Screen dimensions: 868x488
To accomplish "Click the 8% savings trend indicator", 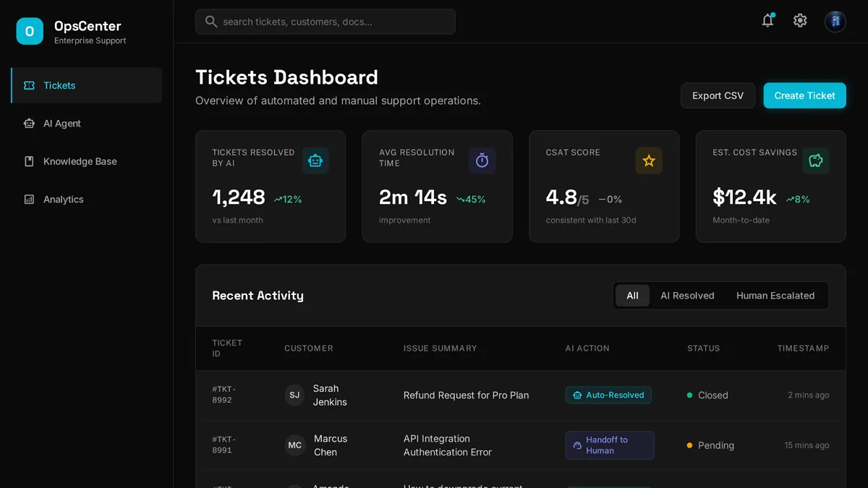I will (798, 200).
